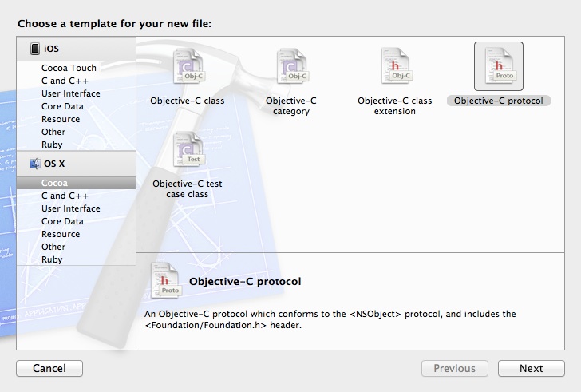This screenshot has width=581, height=392.
Task: Choose the Objective-C class extension icon
Action: (396, 66)
